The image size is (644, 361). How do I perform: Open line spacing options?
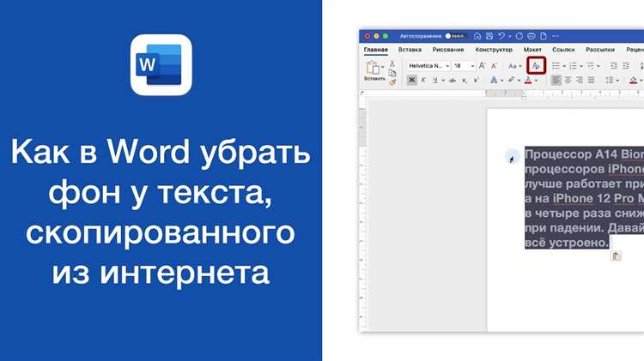(x=610, y=80)
